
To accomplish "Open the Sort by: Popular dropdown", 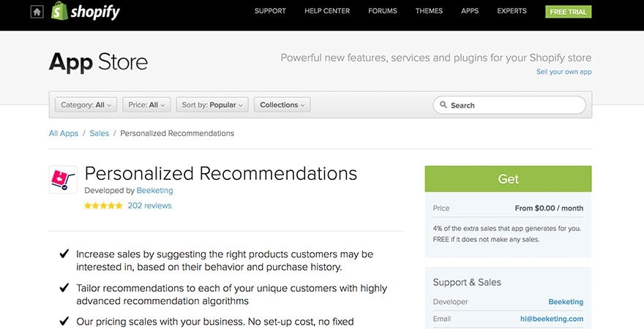I will point(212,105).
